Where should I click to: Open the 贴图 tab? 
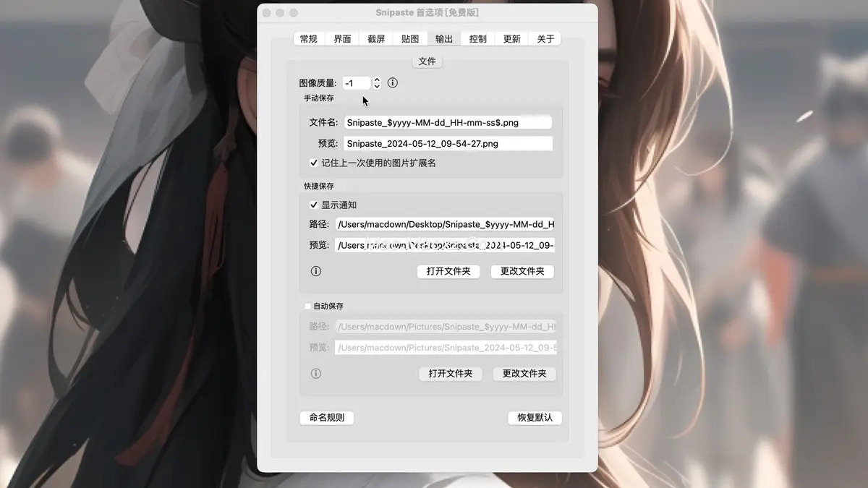(409, 38)
